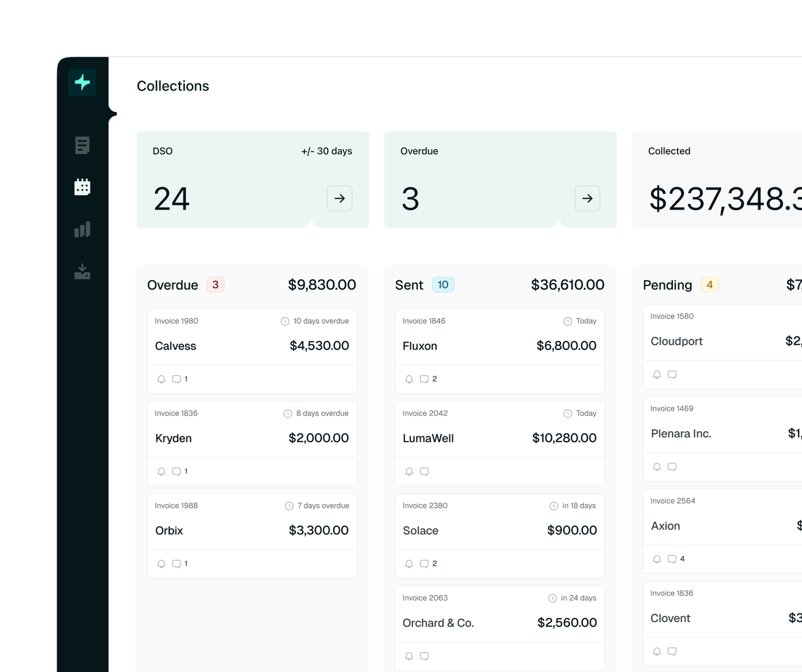802x672 pixels.
Task: Open comments on Clovent invoice
Action: tap(672, 652)
